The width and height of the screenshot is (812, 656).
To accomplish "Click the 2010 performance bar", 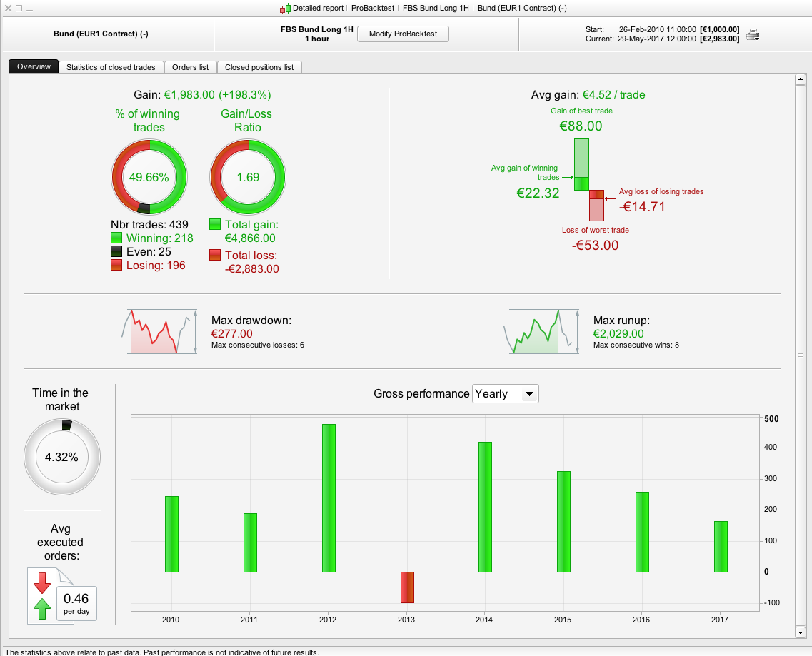I will pyautogui.click(x=171, y=535).
